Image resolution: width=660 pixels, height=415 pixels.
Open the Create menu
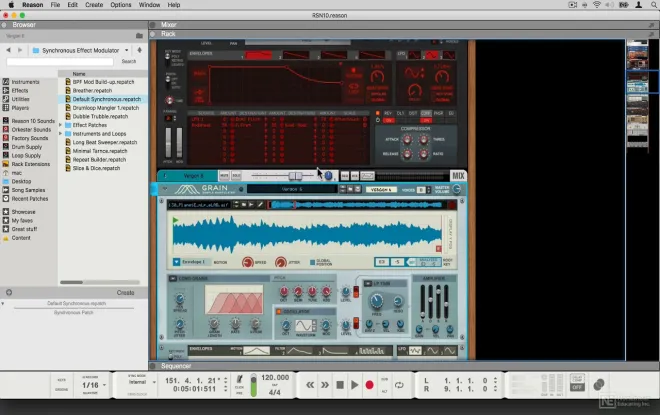(x=94, y=5)
